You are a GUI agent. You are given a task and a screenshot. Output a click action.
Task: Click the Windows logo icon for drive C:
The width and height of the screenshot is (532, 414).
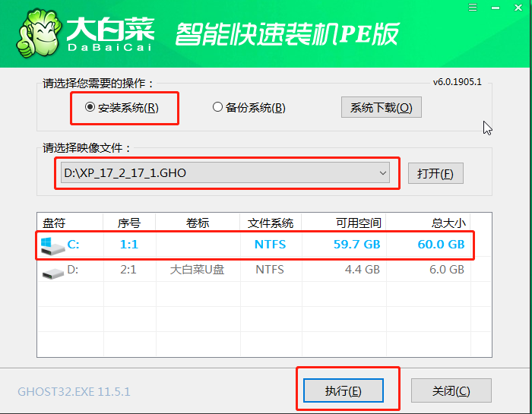[52, 245]
